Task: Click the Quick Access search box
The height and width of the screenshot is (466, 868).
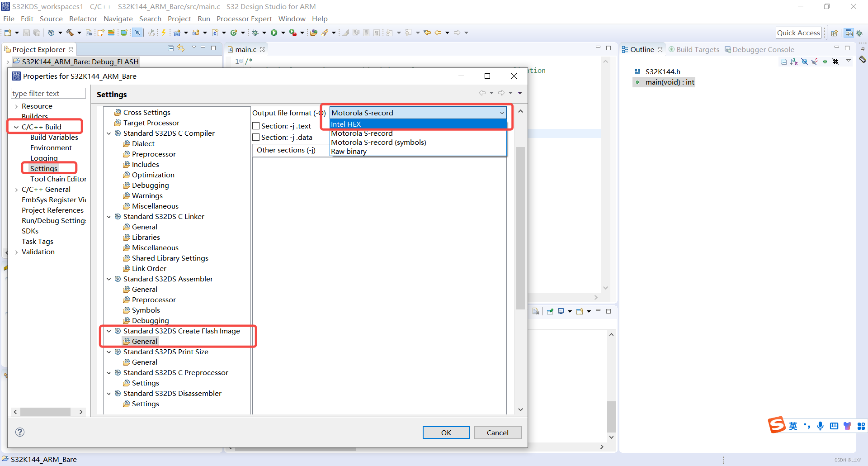Action: (798, 33)
